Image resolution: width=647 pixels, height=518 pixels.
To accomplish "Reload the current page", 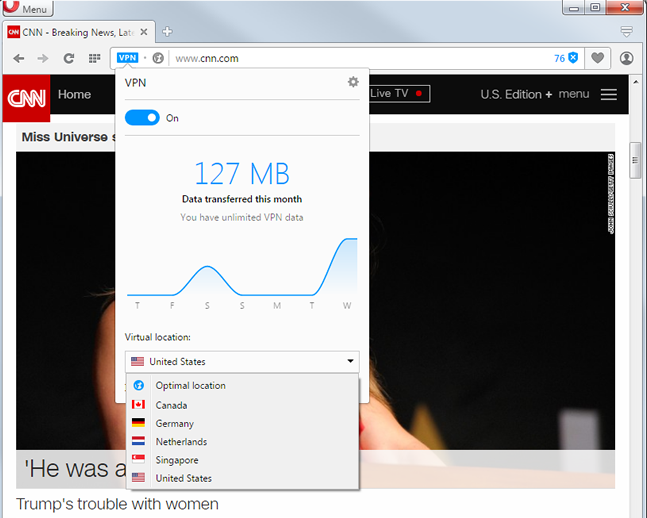I will pyautogui.click(x=69, y=59).
